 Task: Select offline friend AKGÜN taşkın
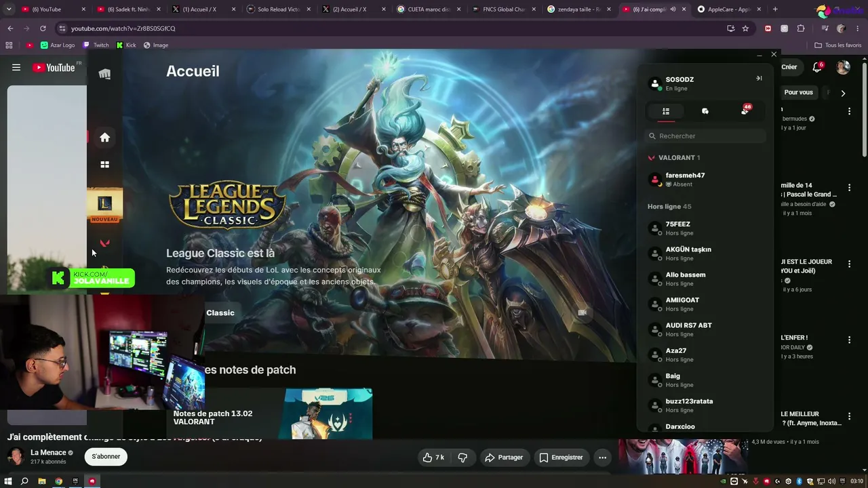705,253
